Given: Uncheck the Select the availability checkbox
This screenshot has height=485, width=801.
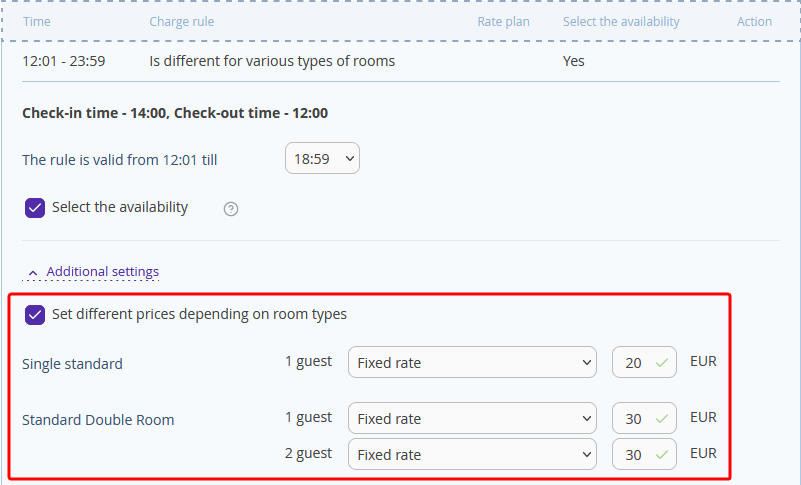Looking at the screenshot, I should pyautogui.click(x=35, y=208).
